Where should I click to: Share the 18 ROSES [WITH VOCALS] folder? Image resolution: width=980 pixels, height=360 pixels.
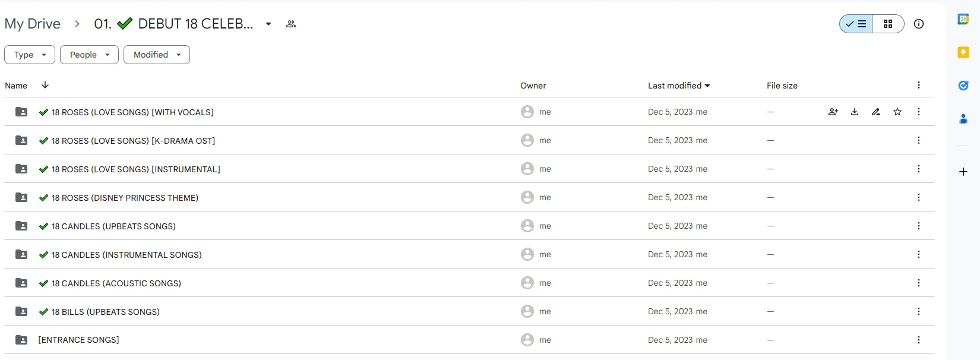coord(833,112)
